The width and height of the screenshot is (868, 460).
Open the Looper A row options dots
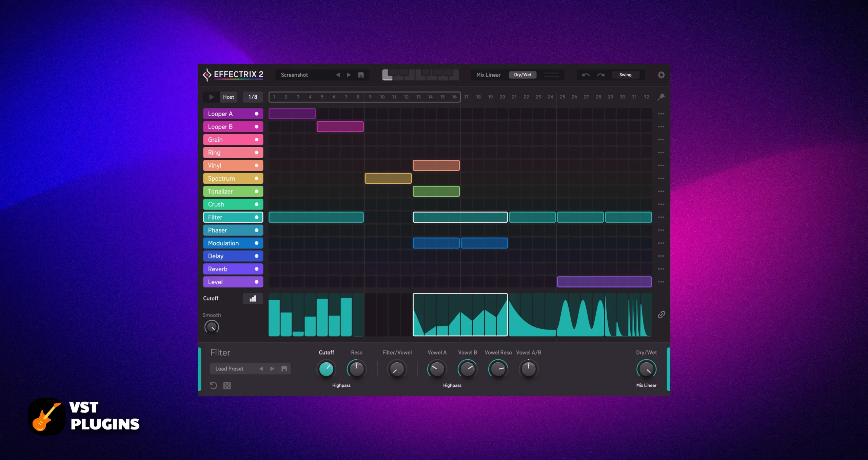[661, 114]
